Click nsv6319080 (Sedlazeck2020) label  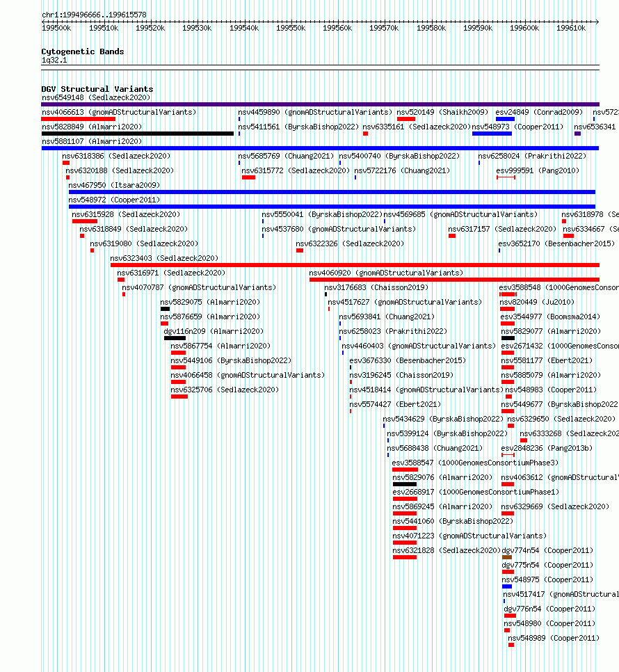144,243
